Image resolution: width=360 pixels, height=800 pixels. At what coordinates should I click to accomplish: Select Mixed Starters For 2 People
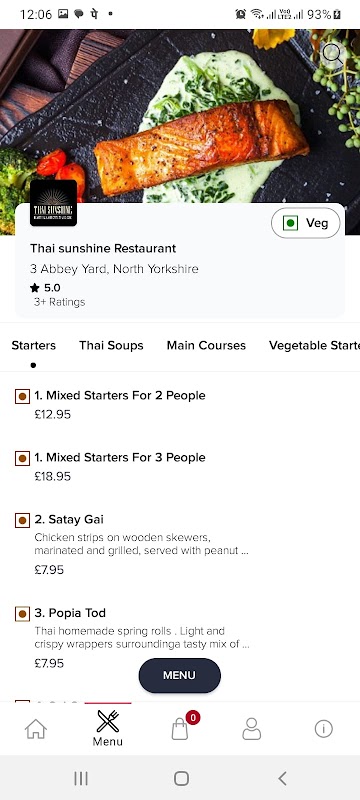pos(180,405)
